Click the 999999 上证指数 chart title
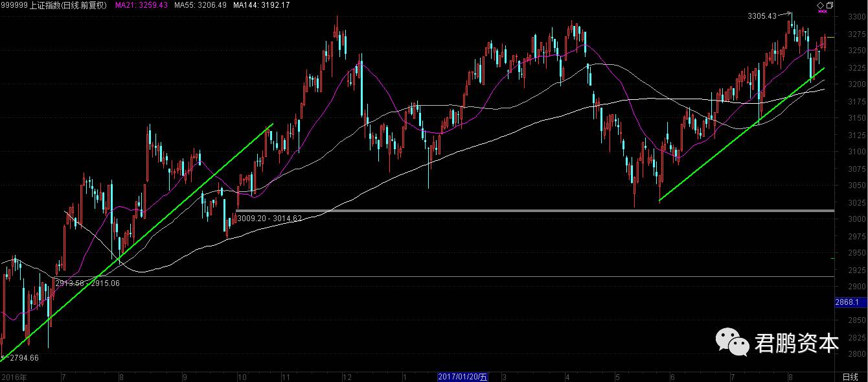This screenshot has height=382, width=868. coord(54,5)
